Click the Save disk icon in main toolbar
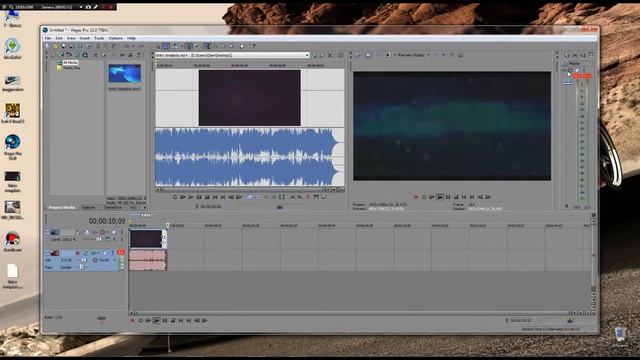The width and height of the screenshot is (640, 360). (64, 47)
